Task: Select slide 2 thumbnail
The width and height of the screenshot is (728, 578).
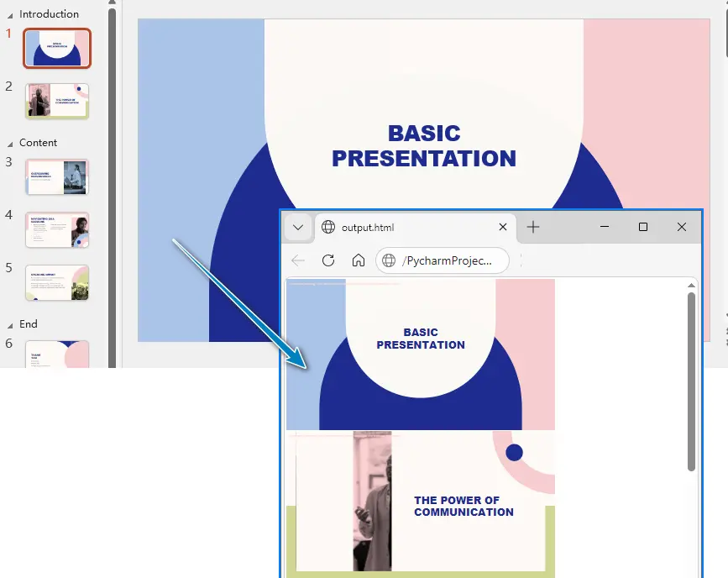Action: (x=57, y=101)
